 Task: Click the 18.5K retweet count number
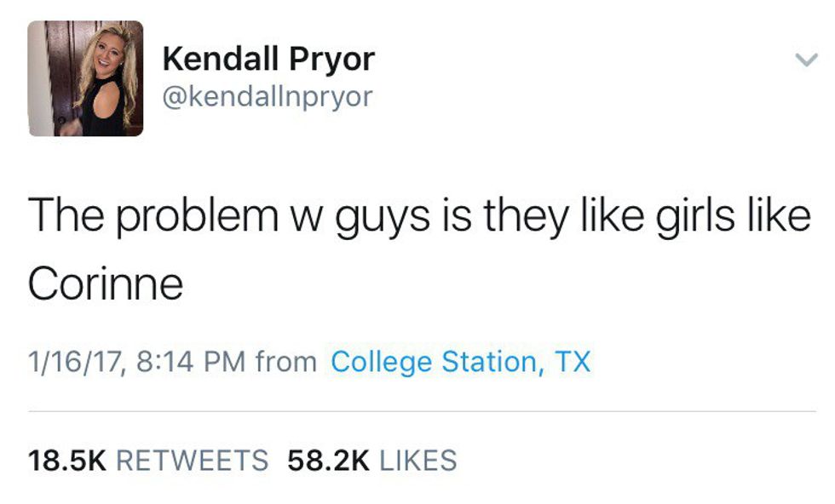(67, 461)
